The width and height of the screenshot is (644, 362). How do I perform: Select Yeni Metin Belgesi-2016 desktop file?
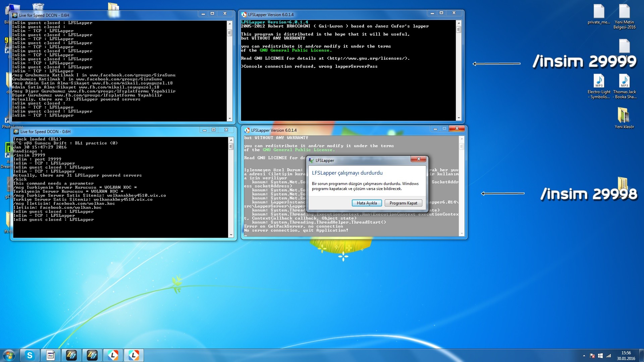point(624,16)
